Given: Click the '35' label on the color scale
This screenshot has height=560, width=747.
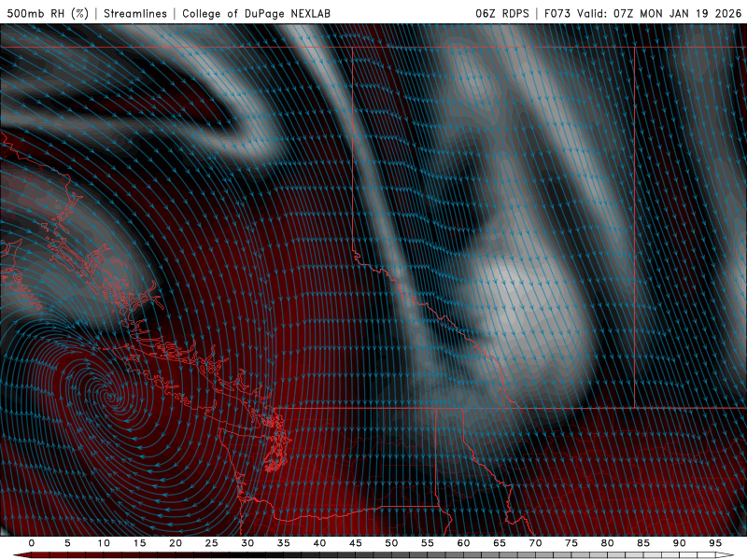Looking at the screenshot, I should click(x=284, y=543).
